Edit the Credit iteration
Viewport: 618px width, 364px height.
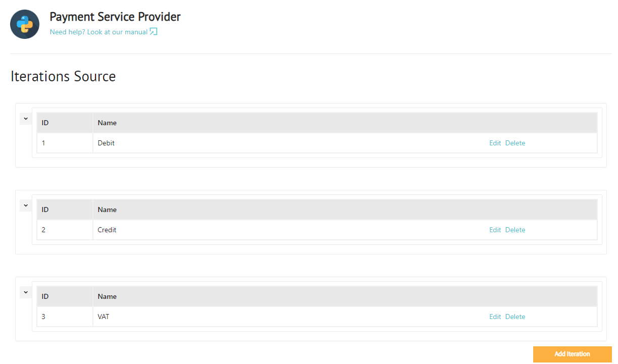point(495,230)
